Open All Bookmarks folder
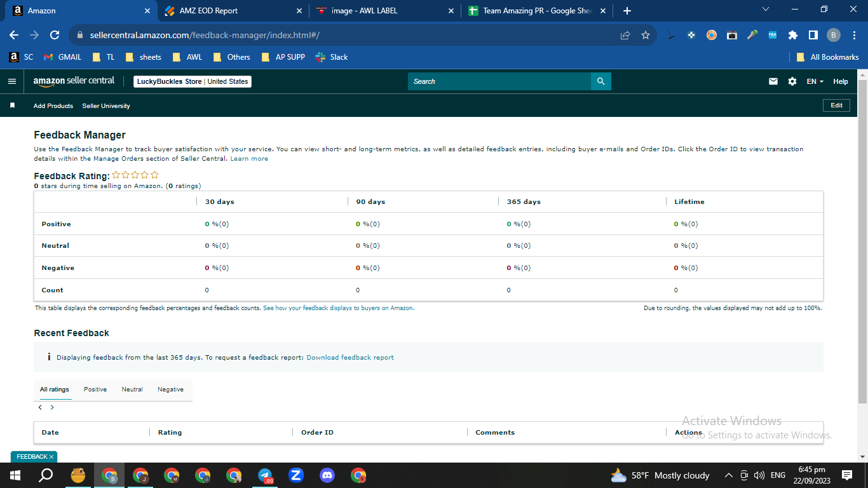Viewport: 868px width, 488px height. (x=828, y=57)
